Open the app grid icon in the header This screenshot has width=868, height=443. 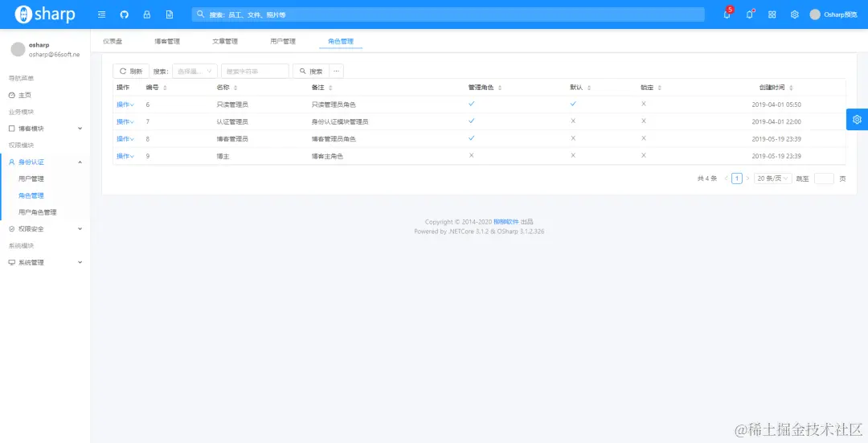[x=772, y=14]
